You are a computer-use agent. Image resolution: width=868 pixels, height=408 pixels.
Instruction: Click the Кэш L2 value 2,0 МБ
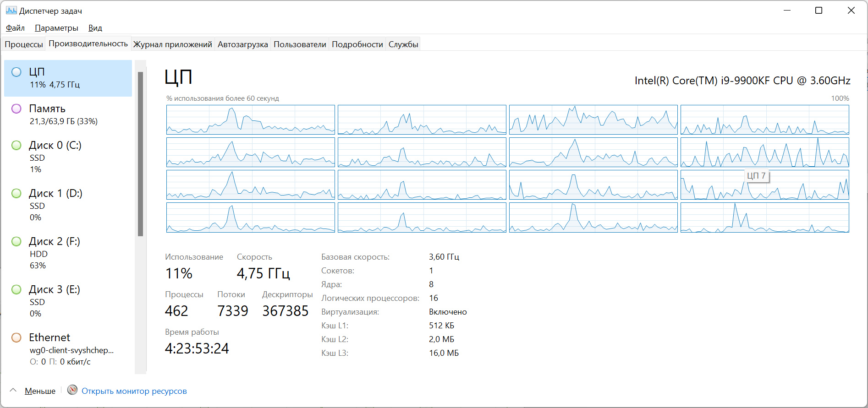(441, 339)
